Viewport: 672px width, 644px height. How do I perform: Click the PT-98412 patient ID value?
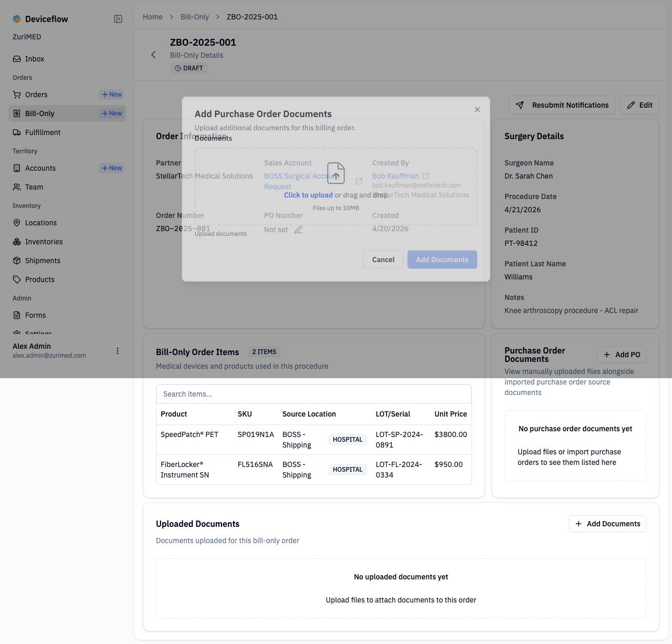tap(521, 243)
